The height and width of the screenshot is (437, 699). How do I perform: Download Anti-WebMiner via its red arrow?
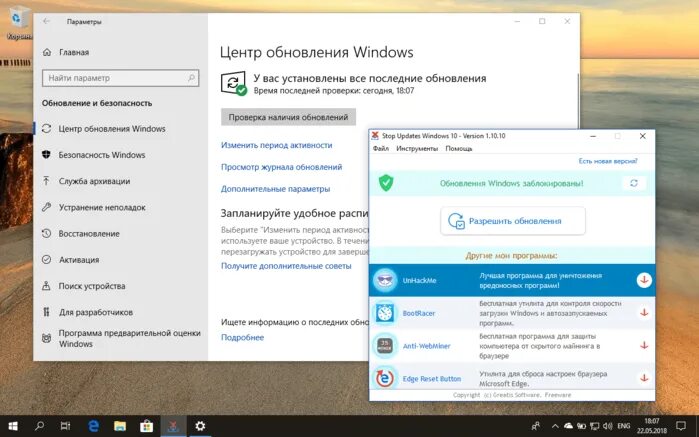(644, 345)
